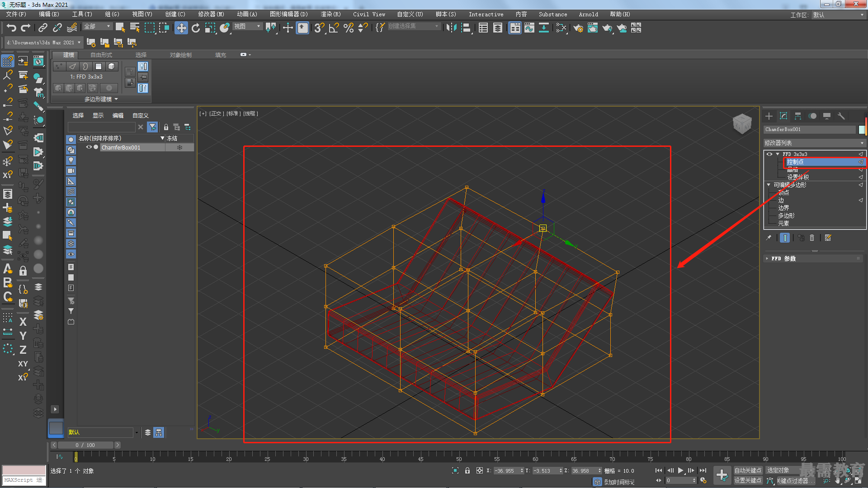The image size is (868, 488).
Task: Open the 工作区 默认 workspace dropdown
Action: click(838, 15)
